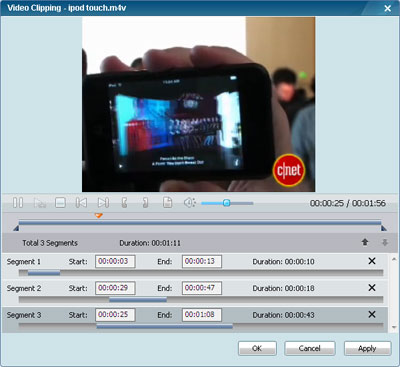Click the new segment page icon
400x367 pixels.
167,202
